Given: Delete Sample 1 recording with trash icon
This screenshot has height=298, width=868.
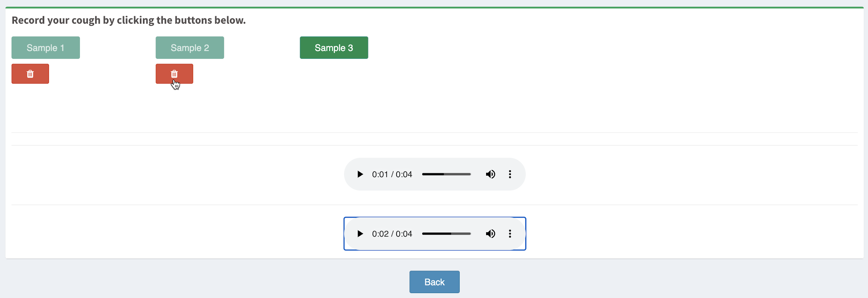Looking at the screenshot, I should 30,74.
